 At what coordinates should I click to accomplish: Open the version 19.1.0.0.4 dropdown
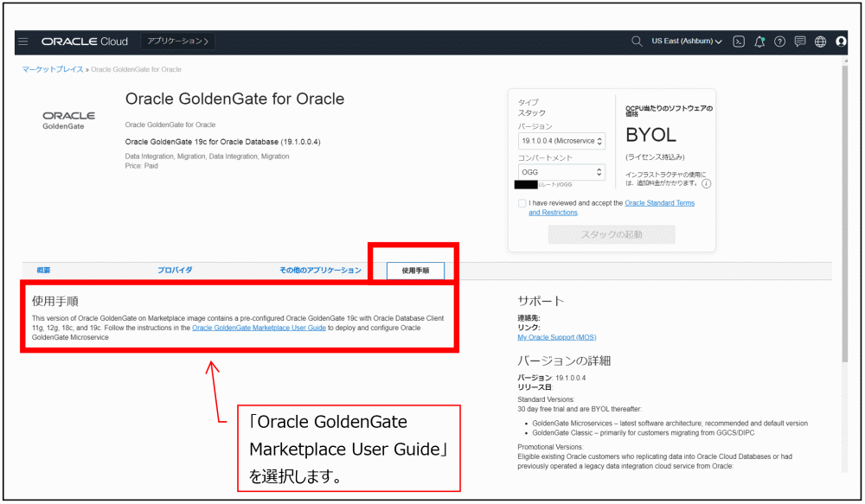tap(561, 140)
